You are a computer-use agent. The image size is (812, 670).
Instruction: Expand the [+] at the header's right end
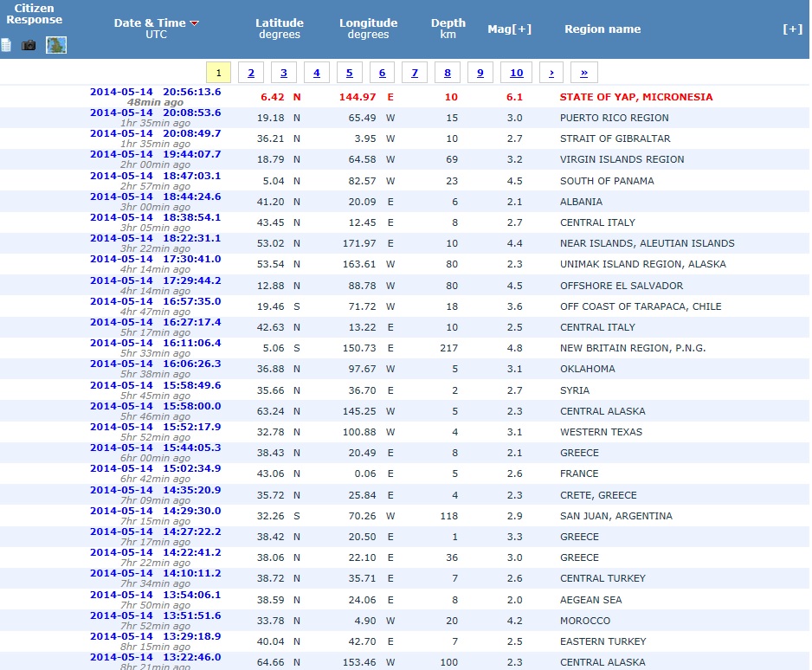(x=792, y=29)
